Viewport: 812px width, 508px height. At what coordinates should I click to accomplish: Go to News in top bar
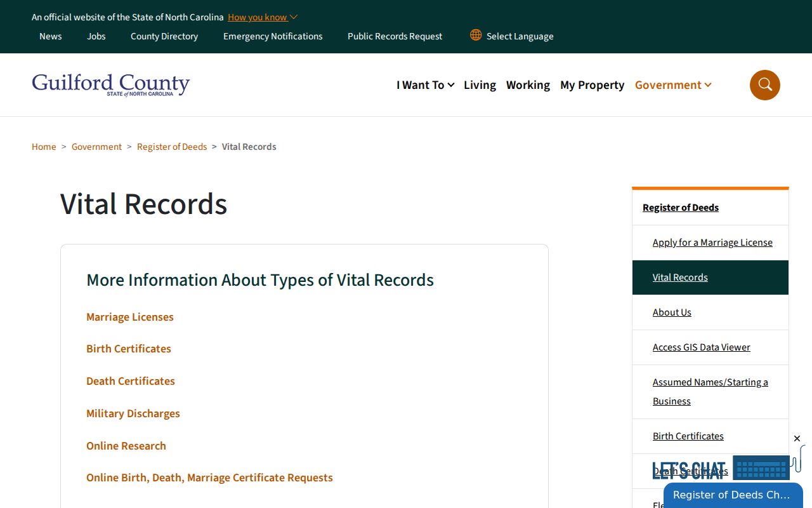[51, 36]
